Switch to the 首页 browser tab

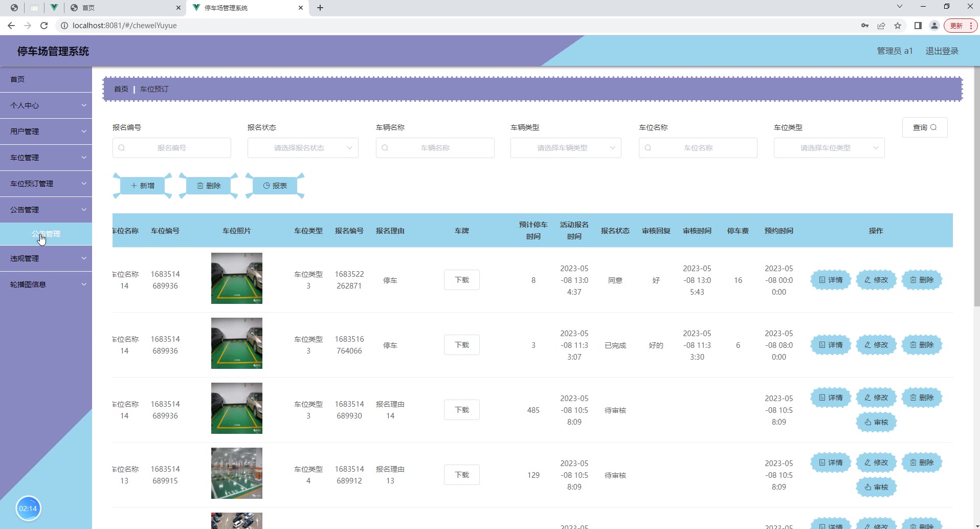tap(125, 8)
